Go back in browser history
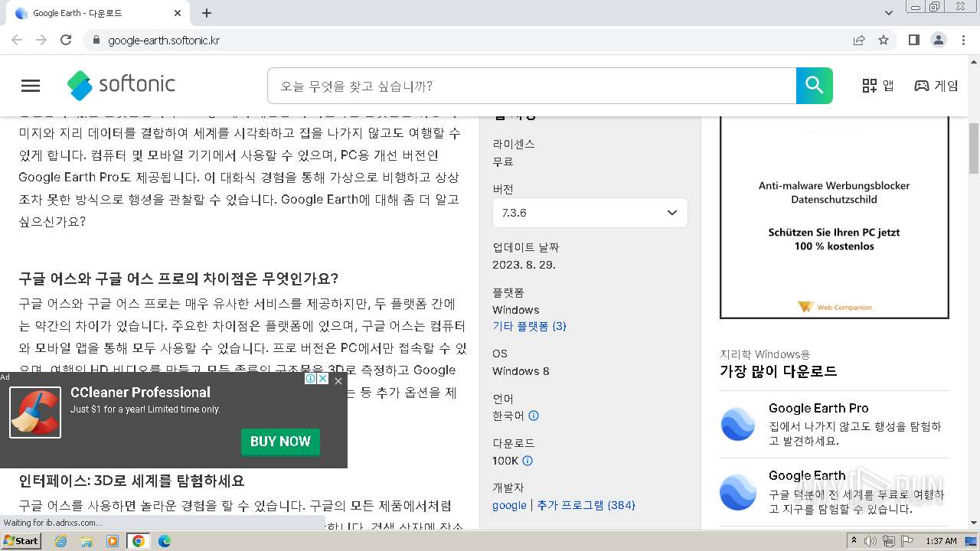Viewport: 980px width, 551px height. point(17,40)
